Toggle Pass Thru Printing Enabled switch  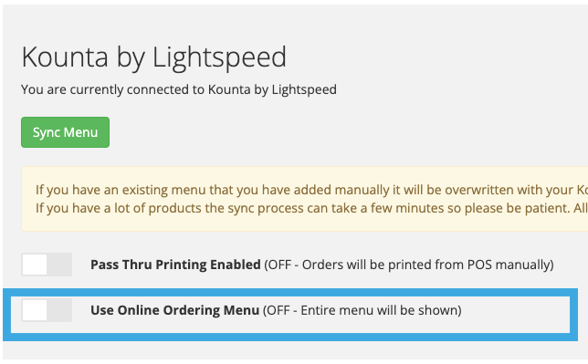[x=47, y=265]
